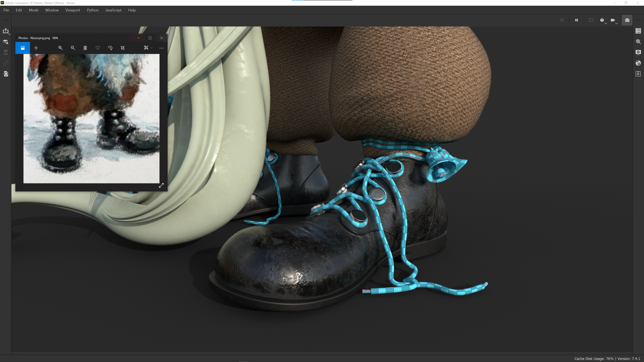Open the log notepad icon

(638, 74)
